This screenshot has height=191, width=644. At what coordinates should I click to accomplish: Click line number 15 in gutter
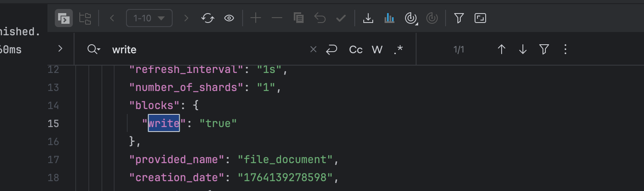pos(53,123)
